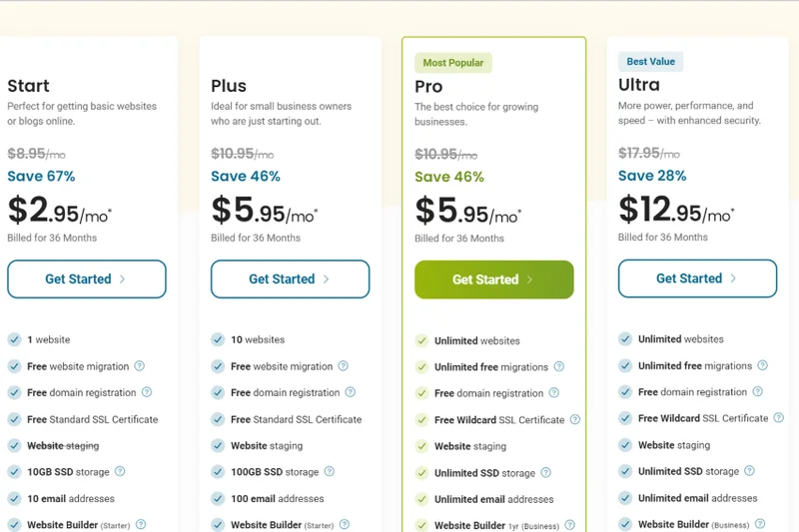The width and height of the screenshot is (799, 532).
Task: Click the struck-through Website staging feature on Start
Action: tap(63, 445)
